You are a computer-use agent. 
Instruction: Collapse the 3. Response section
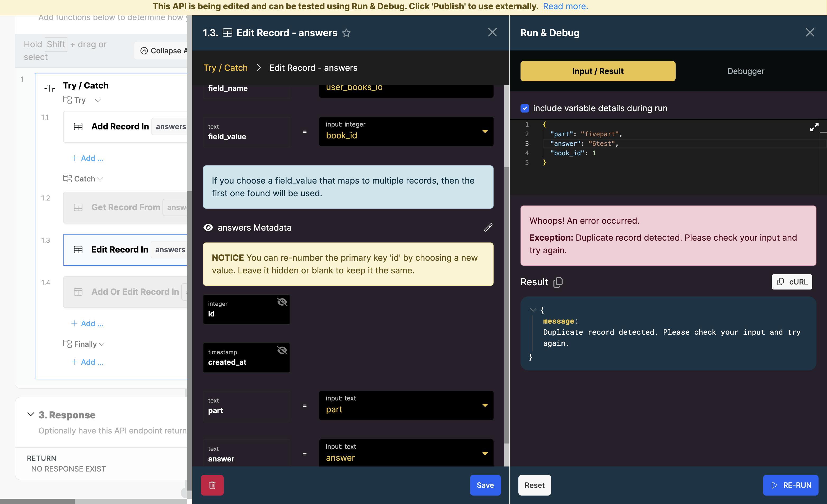click(31, 414)
